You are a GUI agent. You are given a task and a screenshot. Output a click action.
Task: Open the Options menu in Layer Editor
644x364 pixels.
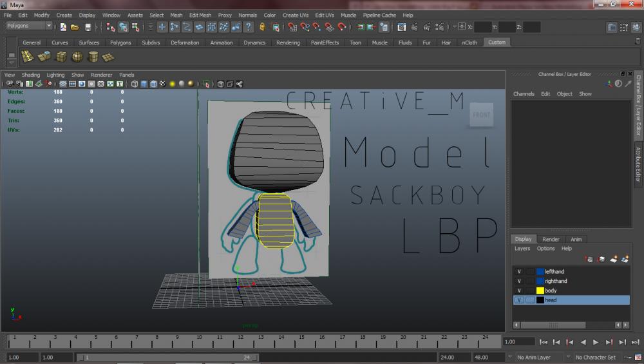click(x=545, y=248)
